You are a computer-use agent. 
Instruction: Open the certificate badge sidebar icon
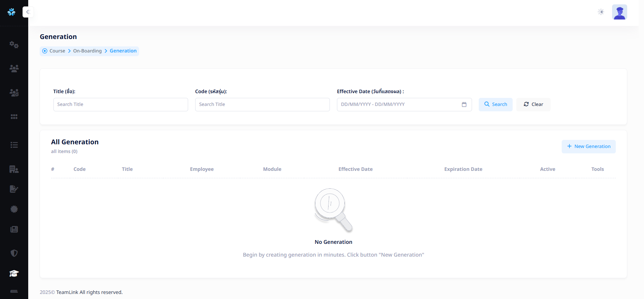14,209
